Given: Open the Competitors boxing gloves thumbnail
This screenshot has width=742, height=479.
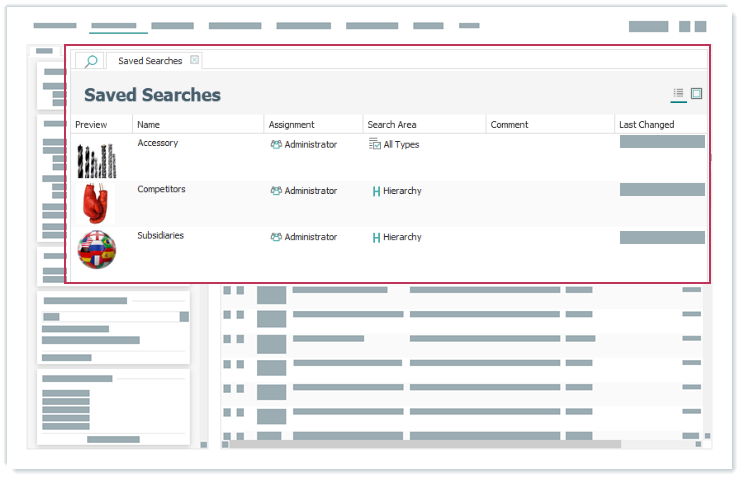Looking at the screenshot, I should coord(97,203).
